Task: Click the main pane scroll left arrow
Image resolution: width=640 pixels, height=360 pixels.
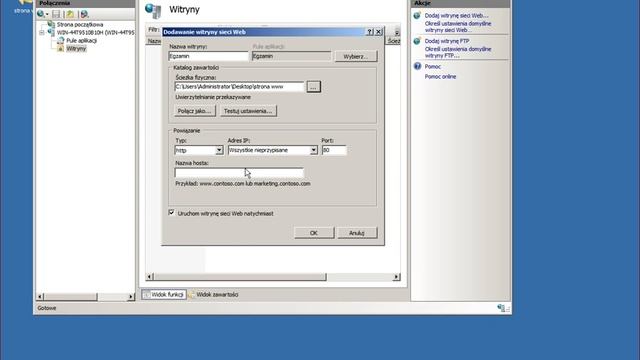Action: click(x=149, y=277)
